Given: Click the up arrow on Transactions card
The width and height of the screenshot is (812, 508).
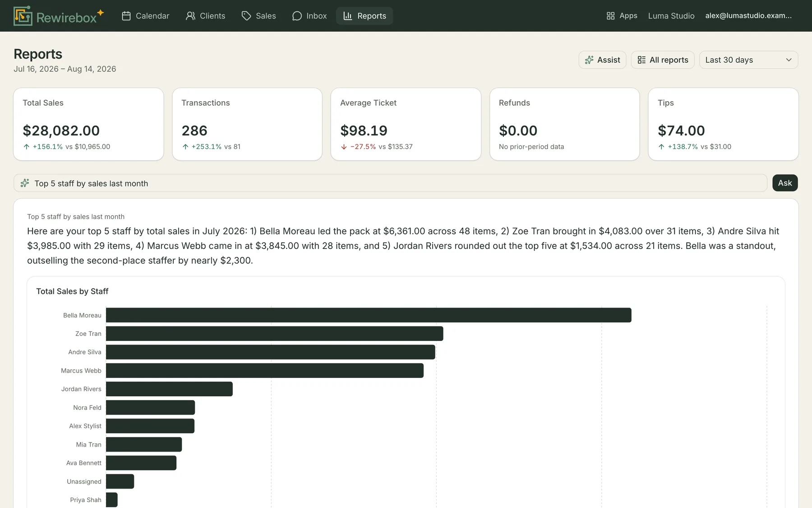Looking at the screenshot, I should coord(185,147).
